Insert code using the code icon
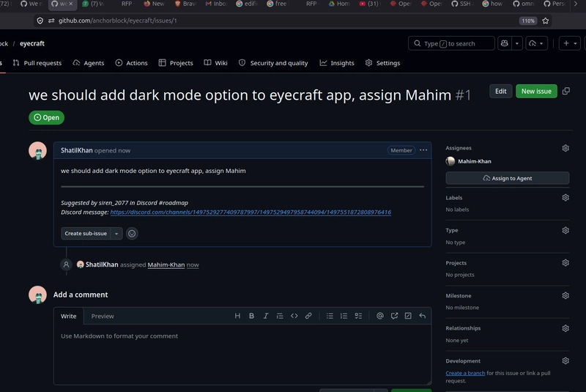Screen dimensions: 586x392 294,316
